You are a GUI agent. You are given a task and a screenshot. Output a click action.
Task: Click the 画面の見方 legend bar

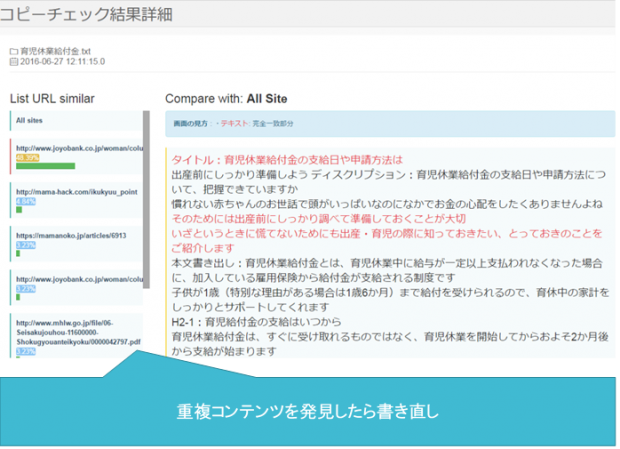[x=388, y=124]
